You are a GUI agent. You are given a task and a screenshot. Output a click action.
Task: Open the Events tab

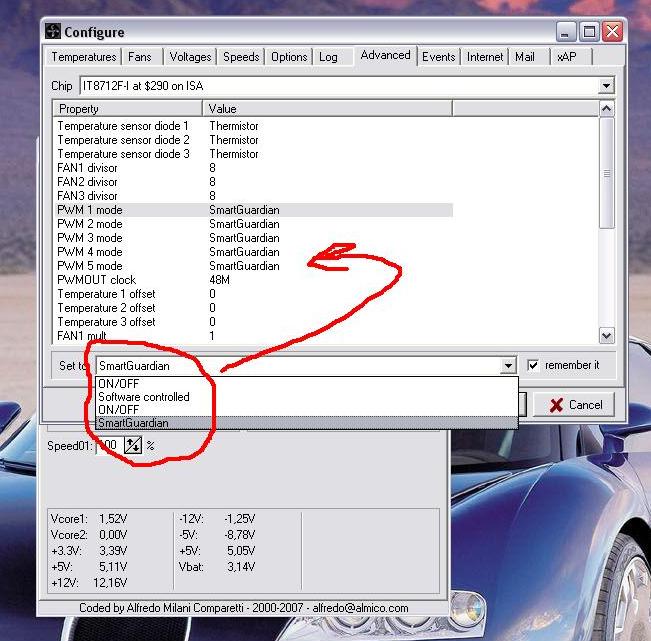coord(438,56)
